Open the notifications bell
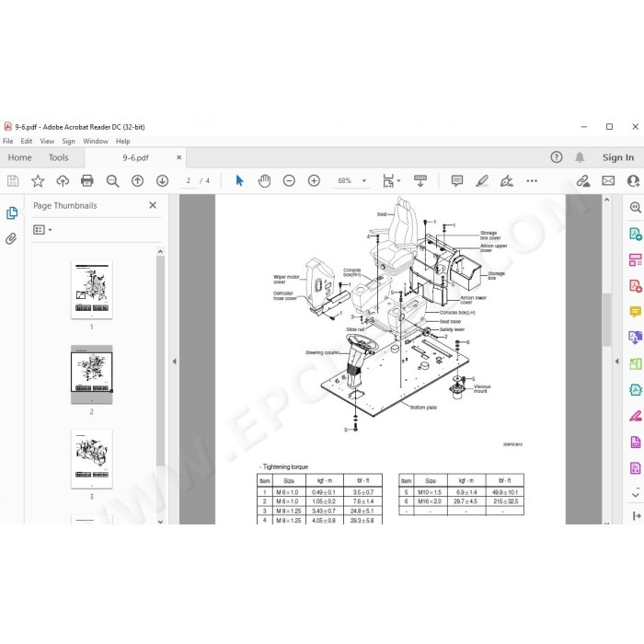The image size is (644, 644). (580, 157)
